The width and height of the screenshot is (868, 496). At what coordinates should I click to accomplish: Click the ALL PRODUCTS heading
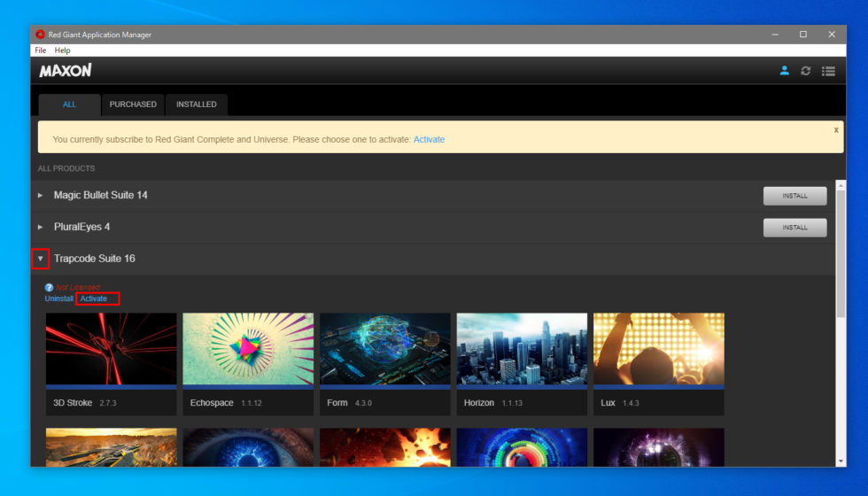(66, 168)
